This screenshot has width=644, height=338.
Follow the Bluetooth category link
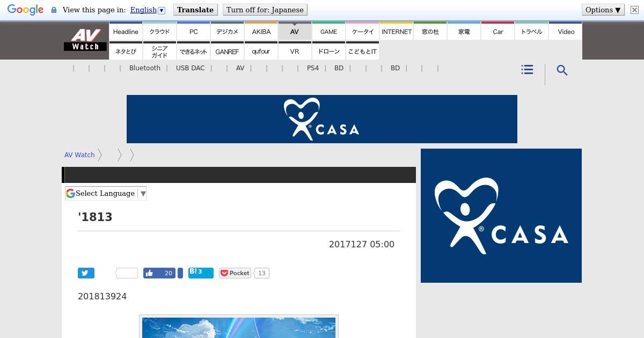point(145,68)
